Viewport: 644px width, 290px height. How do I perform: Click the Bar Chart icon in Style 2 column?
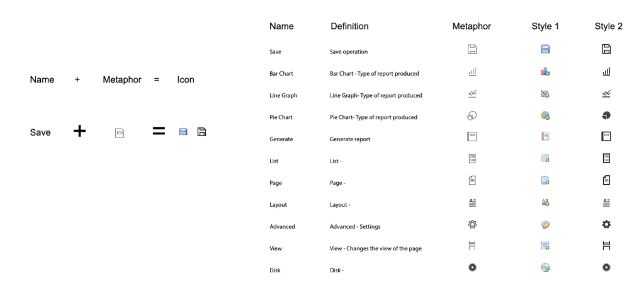pyautogui.click(x=607, y=72)
